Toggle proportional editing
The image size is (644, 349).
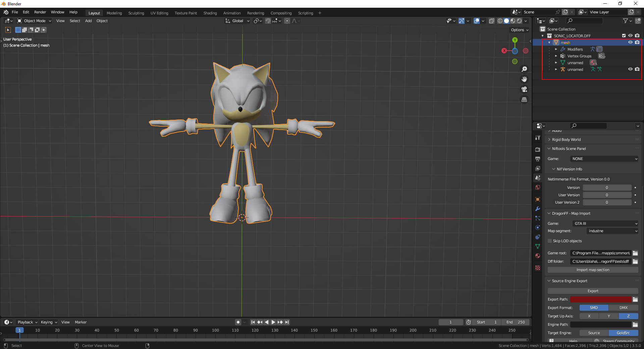[x=287, y=21]
